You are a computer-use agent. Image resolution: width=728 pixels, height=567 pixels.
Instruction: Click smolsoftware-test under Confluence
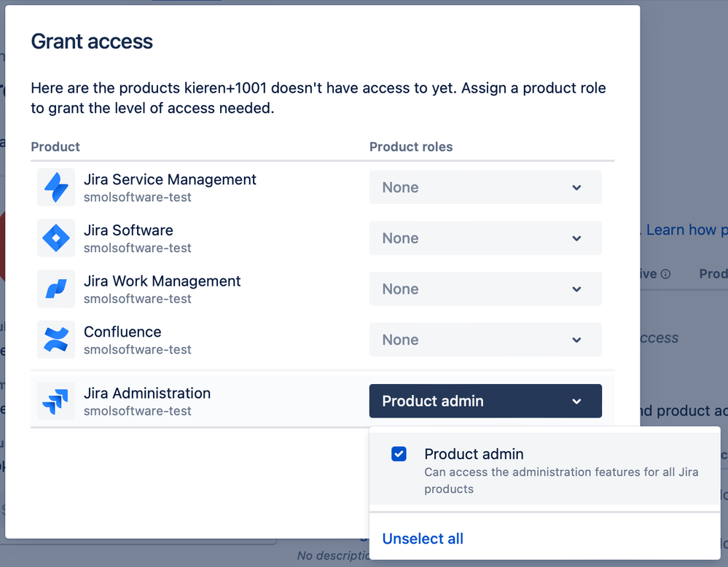[138, 349]
